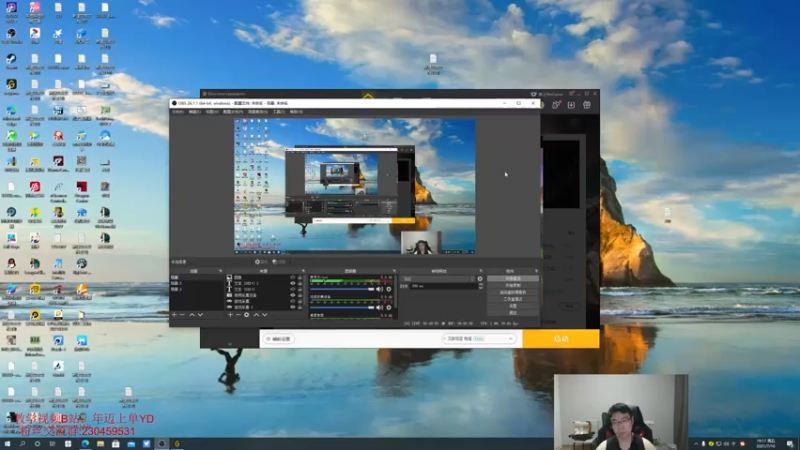This screenshot has height=450, width=800.
Task: Move selected source up arrow in Sources panel
Action: tap(256, 315)
